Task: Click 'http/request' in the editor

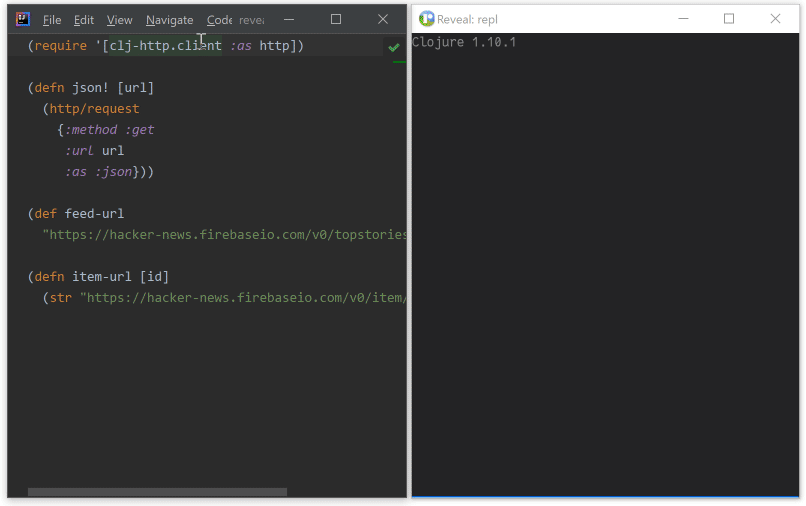Action: click(94, 109)
